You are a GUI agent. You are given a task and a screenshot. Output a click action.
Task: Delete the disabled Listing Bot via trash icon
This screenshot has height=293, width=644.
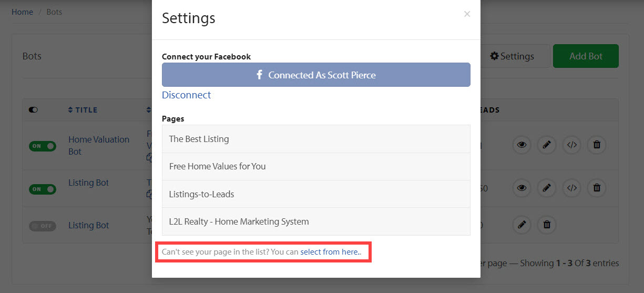pyautogui.click(x=547, y=225)
